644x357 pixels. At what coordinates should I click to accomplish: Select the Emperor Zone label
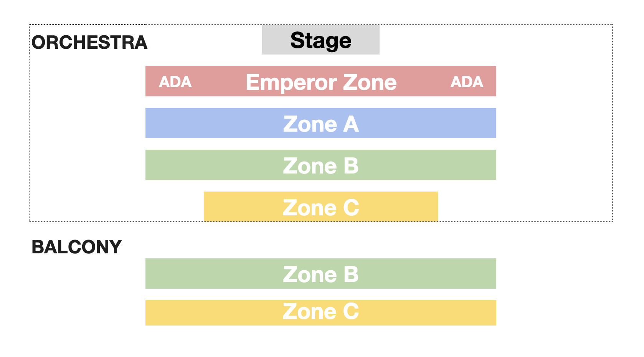click(321, 83)
